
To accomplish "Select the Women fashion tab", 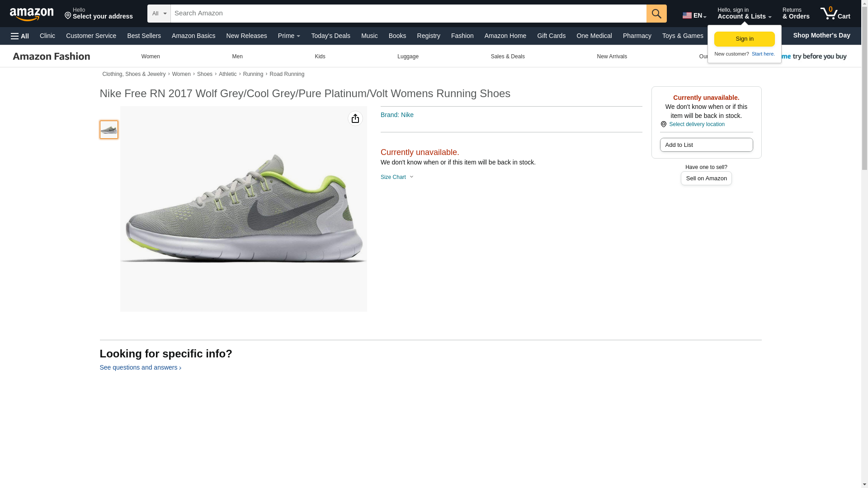I will [151, 56].
